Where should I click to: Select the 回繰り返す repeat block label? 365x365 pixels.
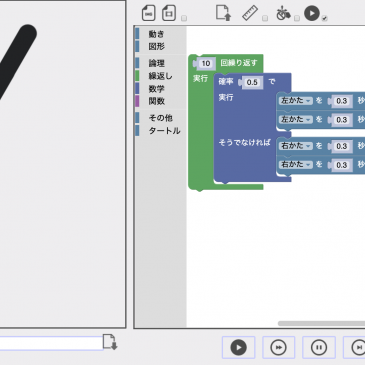[239, 63]
